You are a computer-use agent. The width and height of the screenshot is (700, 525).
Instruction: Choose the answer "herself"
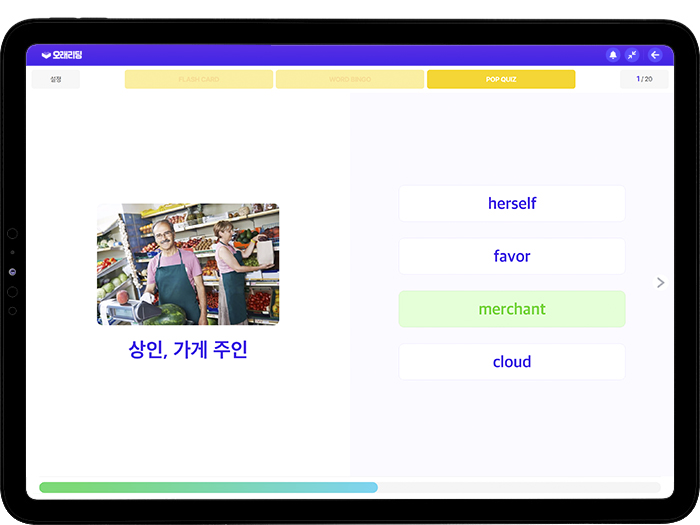[512, 204]
